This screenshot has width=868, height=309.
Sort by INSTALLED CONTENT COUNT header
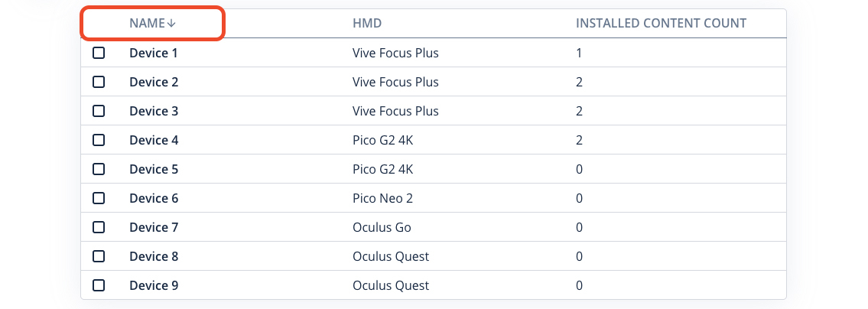tap(661, 23)
